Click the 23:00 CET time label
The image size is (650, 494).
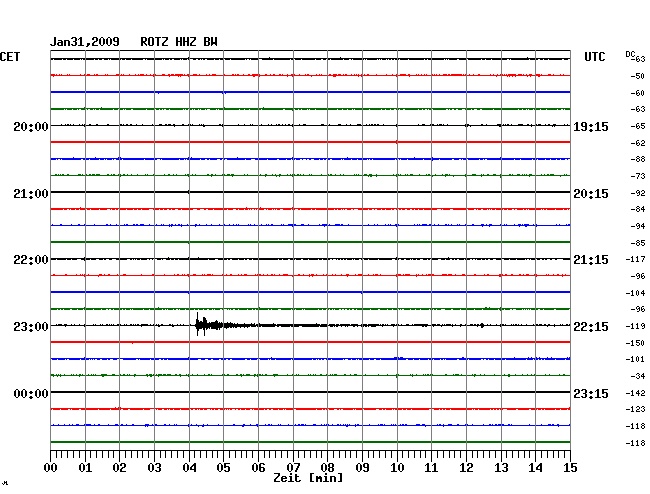click(x=31, y=327)
